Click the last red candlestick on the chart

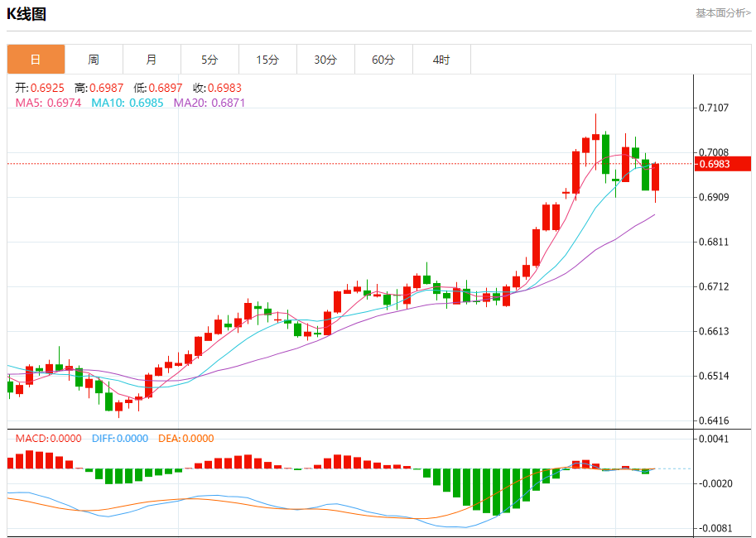655,177
